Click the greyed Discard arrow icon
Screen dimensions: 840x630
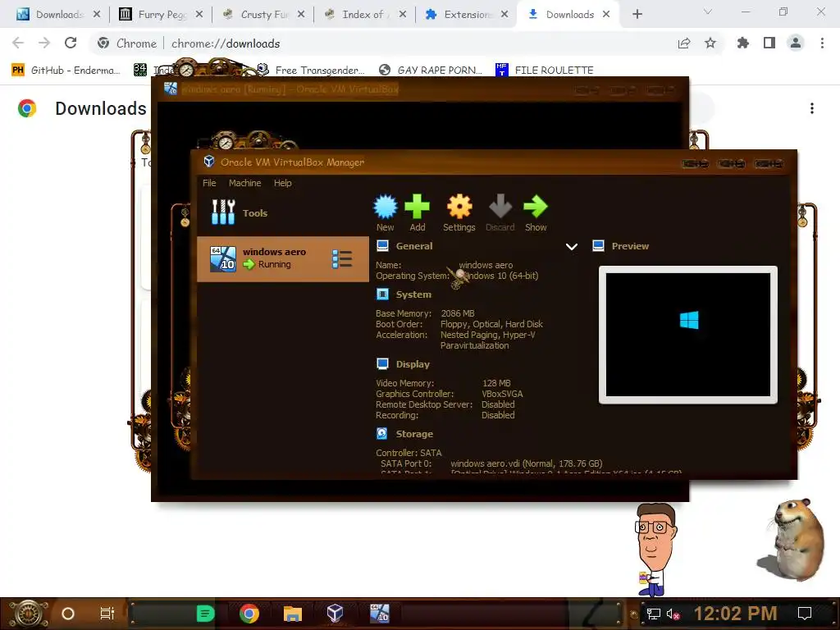[500, 207]
